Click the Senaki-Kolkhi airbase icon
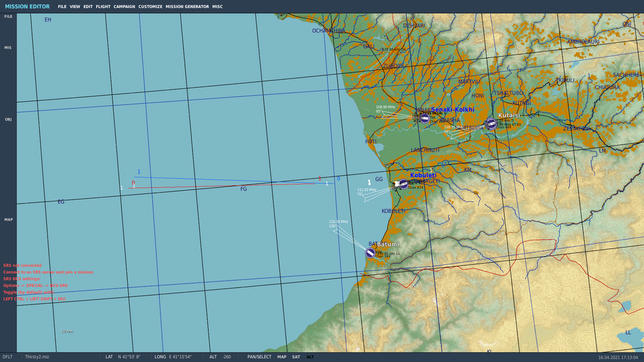The height and width of the screenshot is (362, 644). tap(424, 119)
